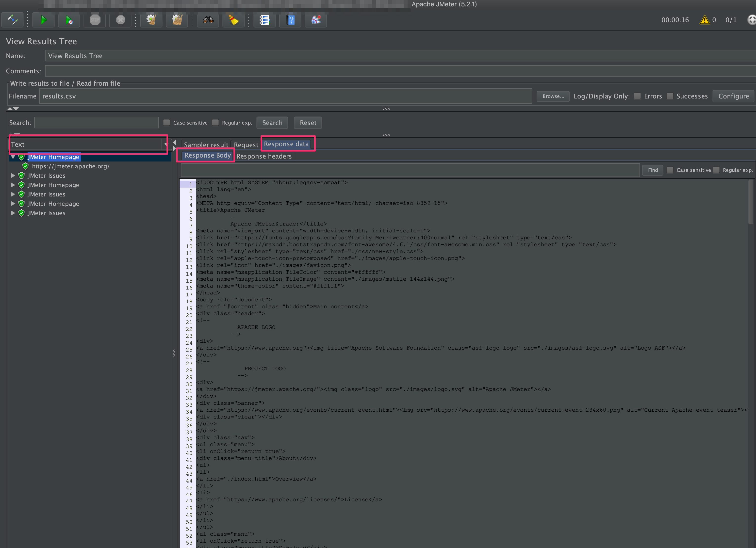Expand the first JMeter Issues node
Viewport: 756px width, 548px height.
13,176
